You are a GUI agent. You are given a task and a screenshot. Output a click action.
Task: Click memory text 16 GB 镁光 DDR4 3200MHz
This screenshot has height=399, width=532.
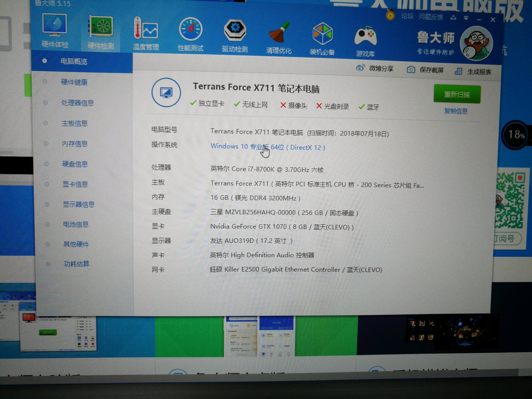(255, 198)
